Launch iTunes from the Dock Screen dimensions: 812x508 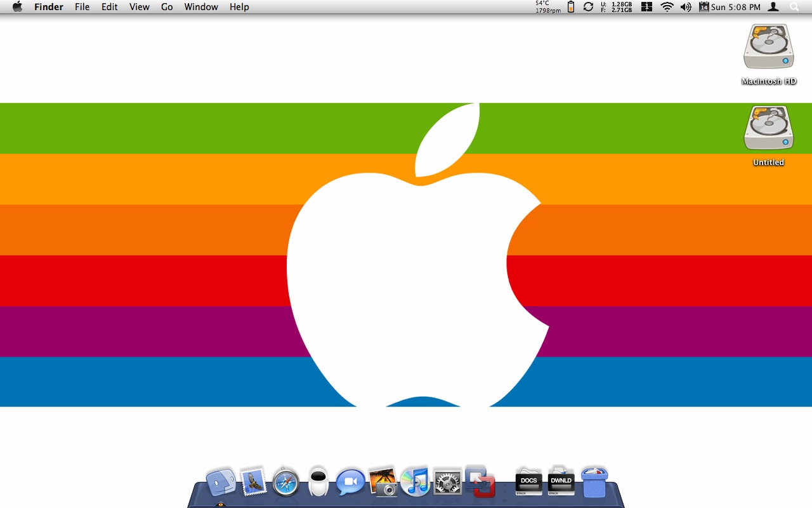[x=416, y=482]
